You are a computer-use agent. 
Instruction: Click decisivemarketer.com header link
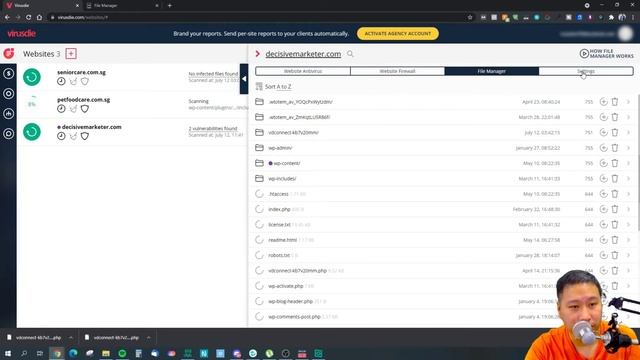(303, 54)
